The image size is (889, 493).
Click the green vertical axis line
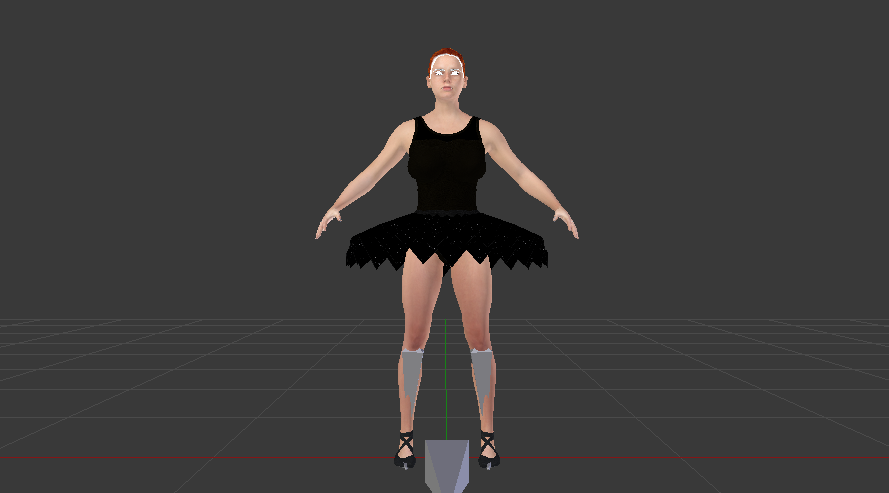pos(446,412)
